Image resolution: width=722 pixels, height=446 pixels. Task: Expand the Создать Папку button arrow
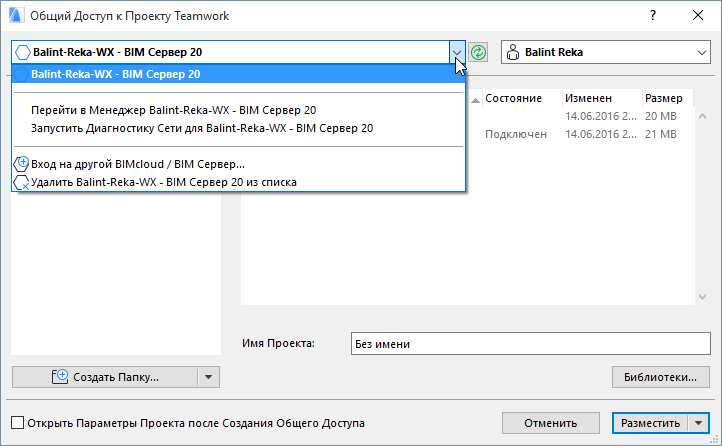209,377
